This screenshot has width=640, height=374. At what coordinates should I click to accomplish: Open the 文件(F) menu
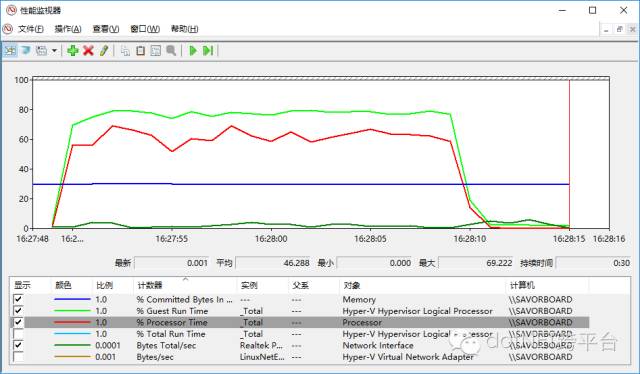coord(31,29)
